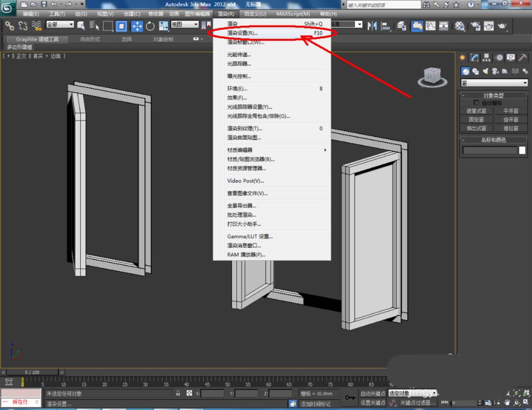The width and height of the screenshot is (532, 410).
Task: Click the ViewCube in the viewport
Action: point(432,76)
